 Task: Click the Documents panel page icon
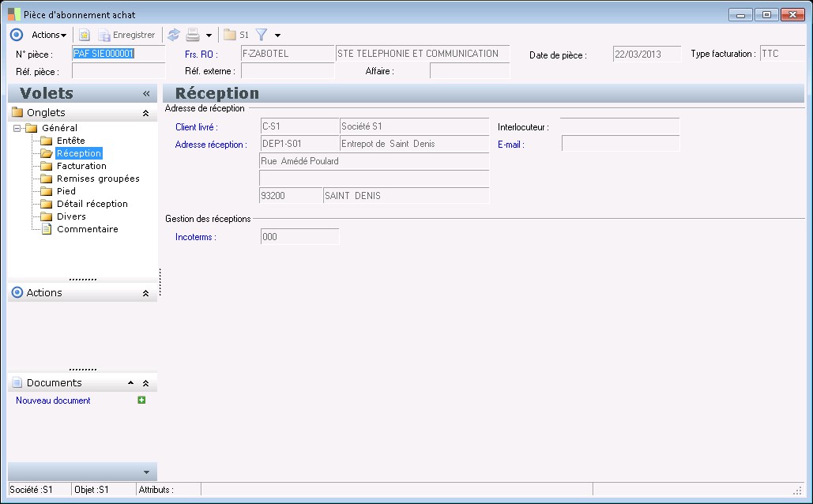click(17, 382)
